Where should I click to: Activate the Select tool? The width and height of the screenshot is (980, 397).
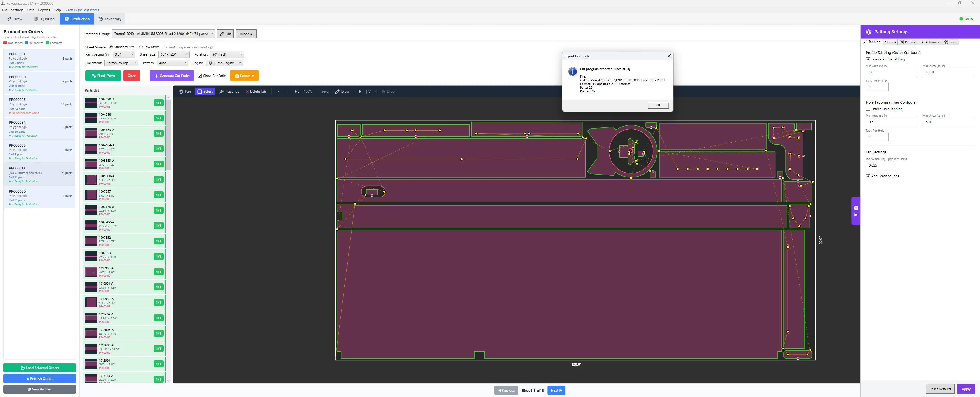point(205,92)
